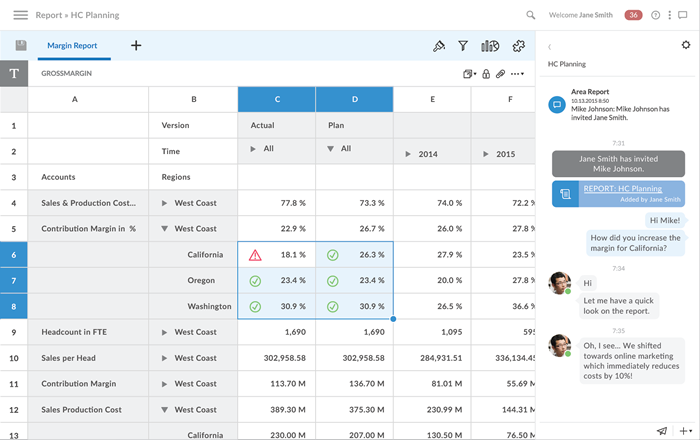Select the paint brush formatting tool
The image size is (700, 440).
tap(438, 46)
